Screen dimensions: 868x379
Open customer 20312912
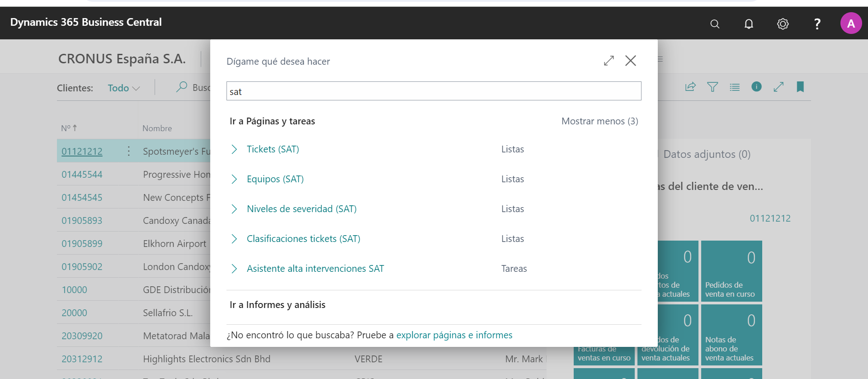[82, 359]
